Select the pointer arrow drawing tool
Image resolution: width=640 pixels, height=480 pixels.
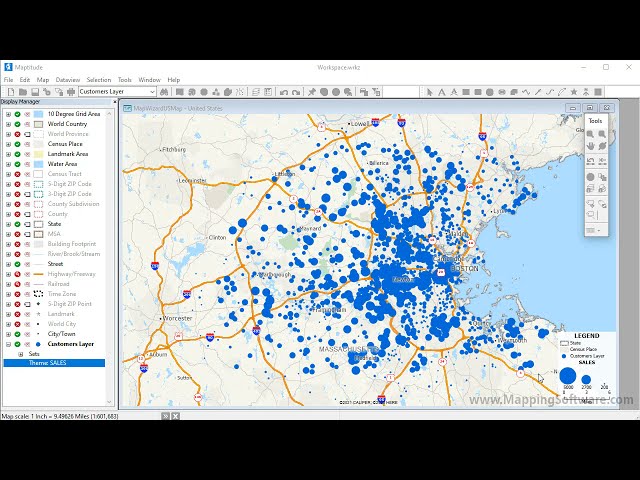click(x=430, y=92)
